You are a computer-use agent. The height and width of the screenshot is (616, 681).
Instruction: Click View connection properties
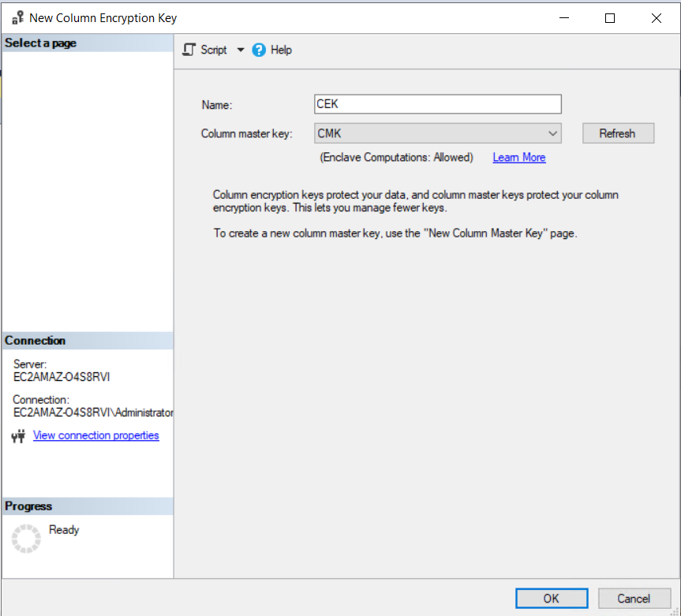click(x=95, y=435)
